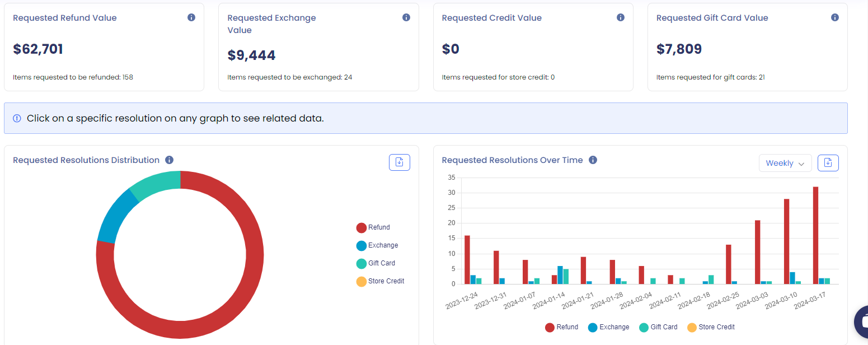The height and width of the screenshot is (345, 868).
Task: Click the info icon in the blue banner
Action: click(x=17, y=118)
